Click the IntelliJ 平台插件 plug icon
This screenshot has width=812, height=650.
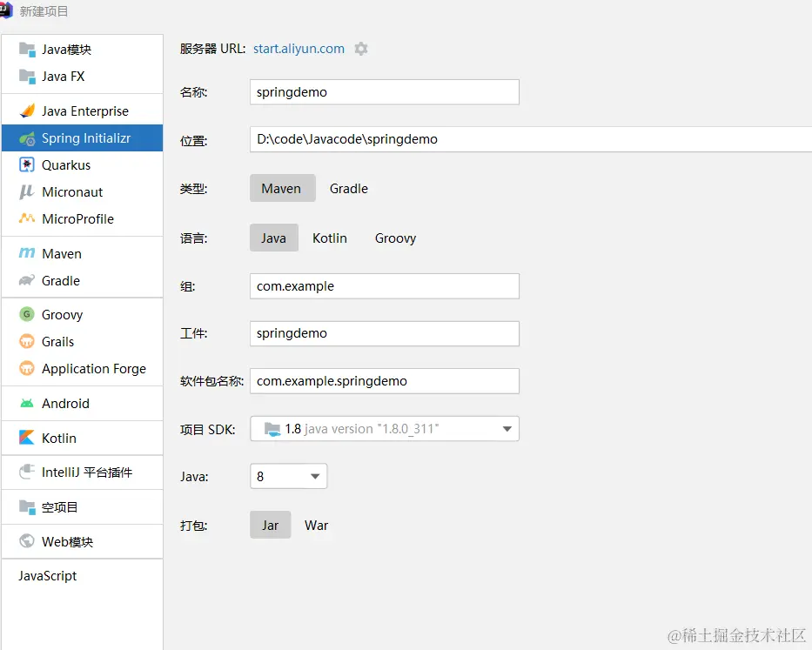pyautogui.click(x=27, y=472)
